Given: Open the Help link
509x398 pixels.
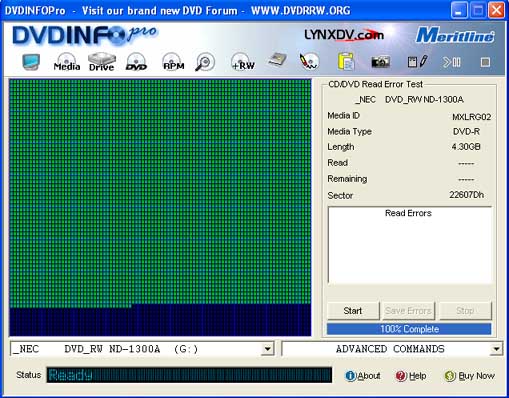Looking at the screenshot, I should (x=411, y=376).
